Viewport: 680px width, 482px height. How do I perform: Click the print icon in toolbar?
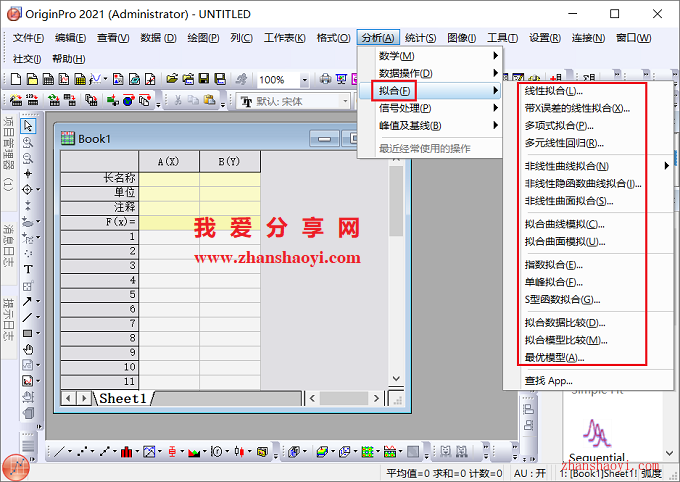[x=325, y=79]
